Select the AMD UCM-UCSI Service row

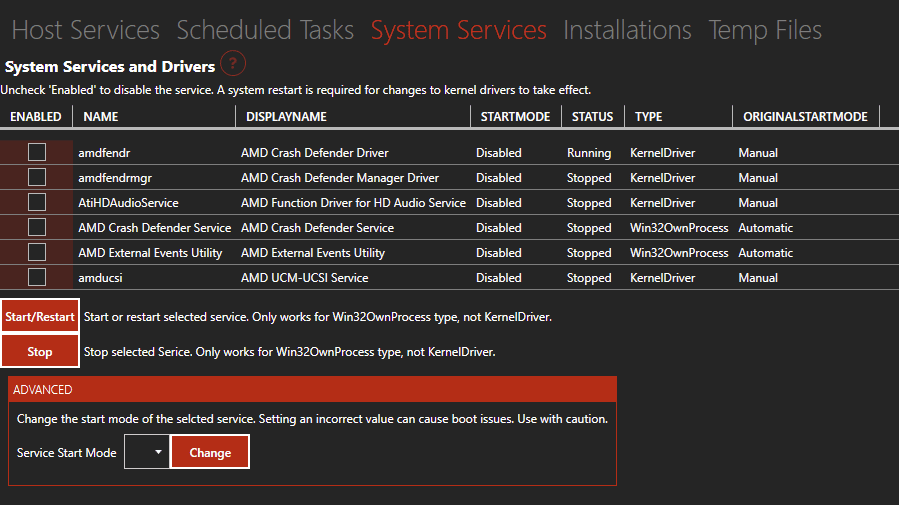click(x=305, y=278)
